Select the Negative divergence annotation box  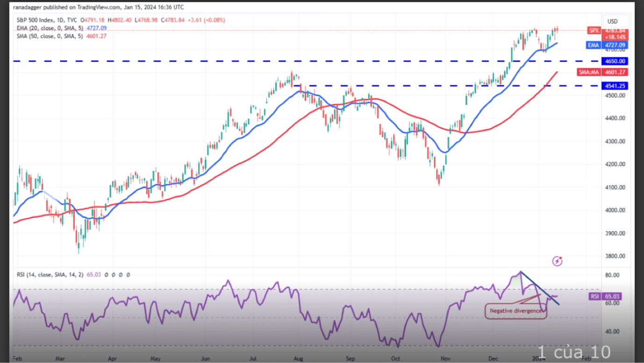click(515, 311)
